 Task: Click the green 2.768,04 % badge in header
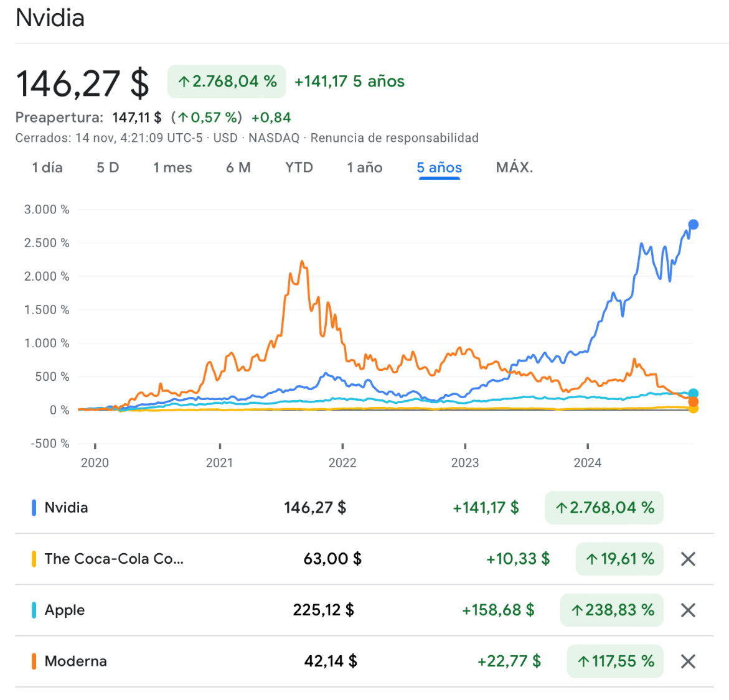(x=227, y=82)
